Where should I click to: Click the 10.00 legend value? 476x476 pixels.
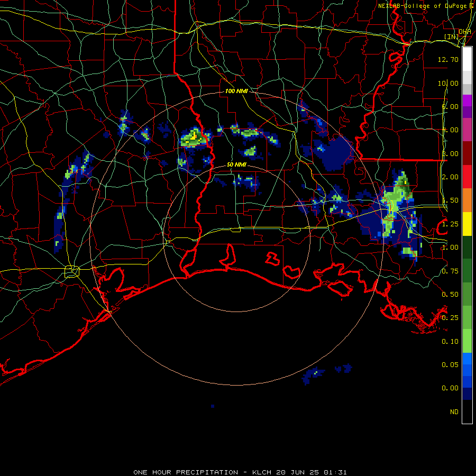pyautogui.click(x=448, y=83)
